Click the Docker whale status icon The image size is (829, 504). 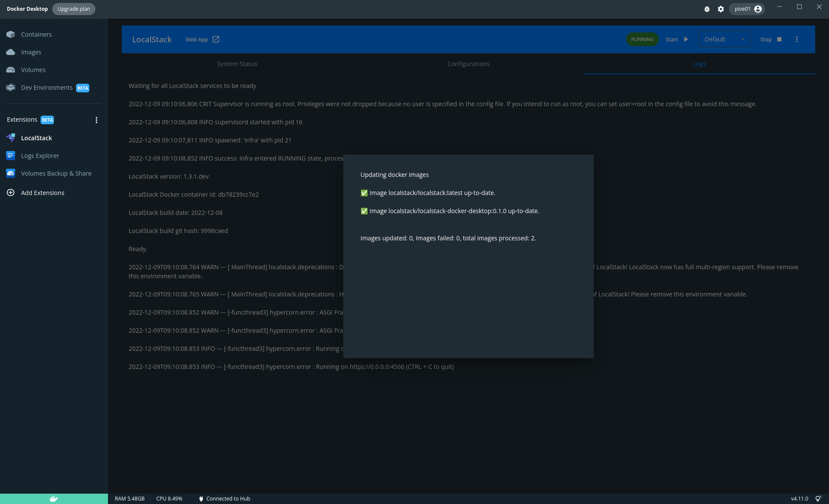[54, 499]
